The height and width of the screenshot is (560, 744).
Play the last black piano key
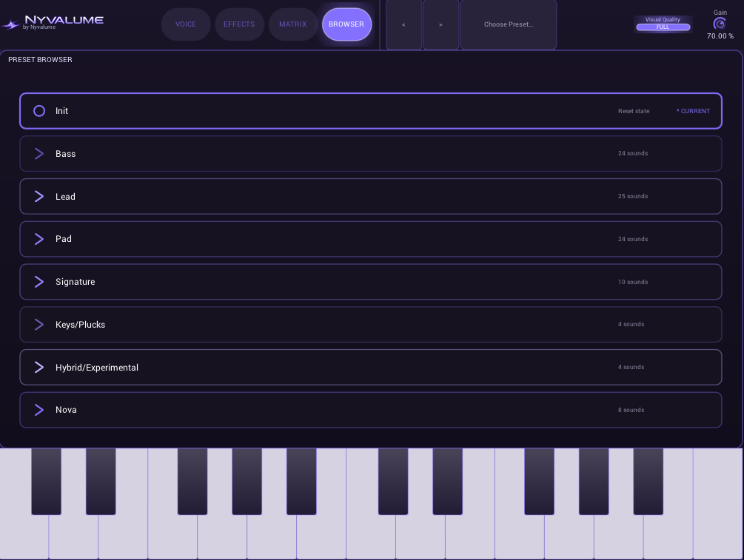[x=649, y=481]
